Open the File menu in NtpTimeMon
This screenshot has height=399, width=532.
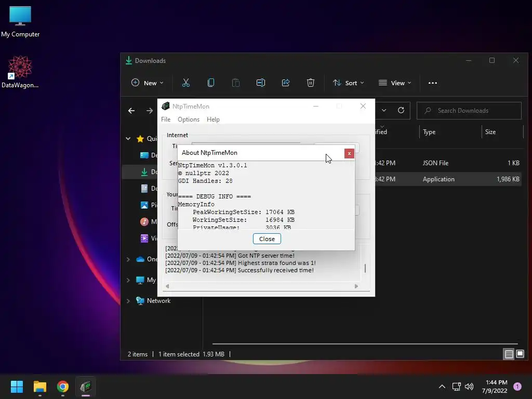[x=166, y=119]
